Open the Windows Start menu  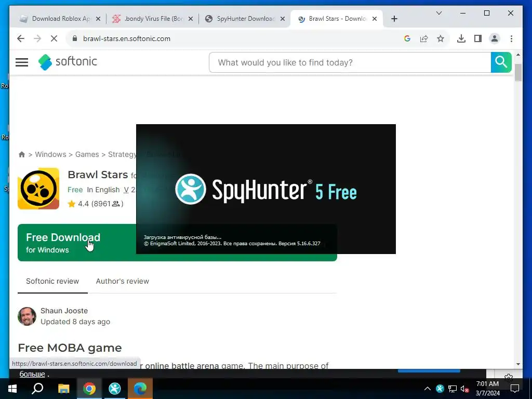[12, 389]
